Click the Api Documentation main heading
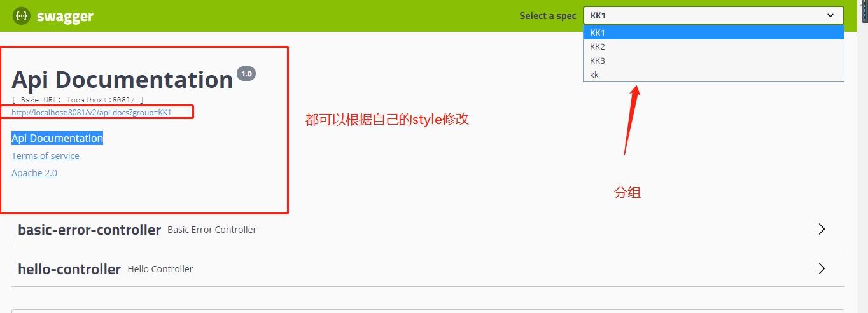 [x=122, y=80]
